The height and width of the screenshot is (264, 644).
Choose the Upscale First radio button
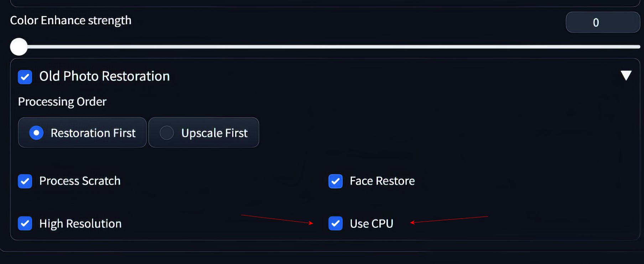click(167, 133)
